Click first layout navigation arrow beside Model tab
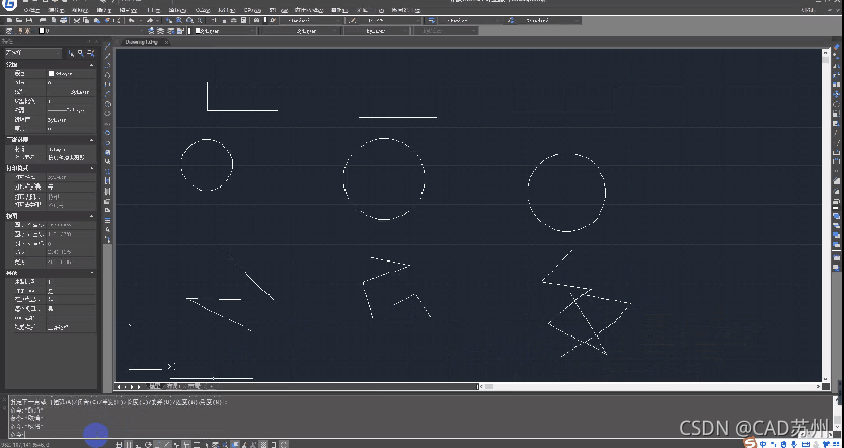The width and height of the screenshot is (844, 448). tap(119, 387)
